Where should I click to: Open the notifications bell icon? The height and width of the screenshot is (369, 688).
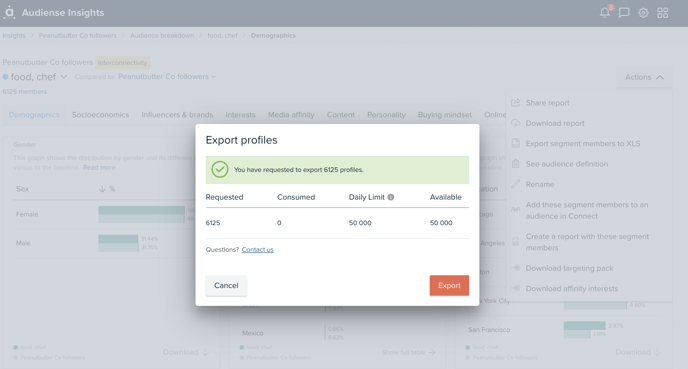pos(605,12)
